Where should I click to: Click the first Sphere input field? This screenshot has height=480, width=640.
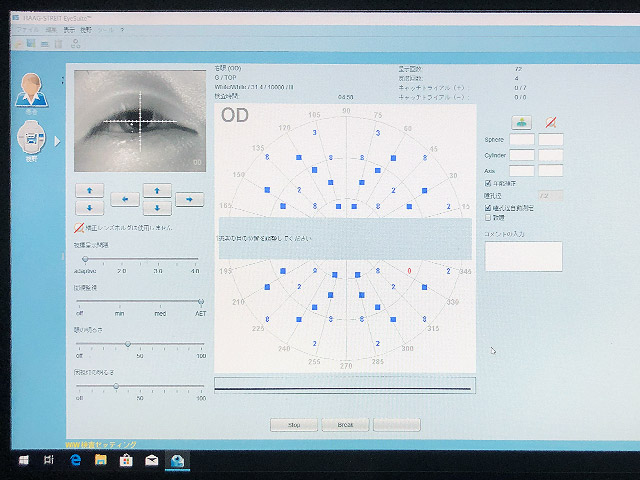coord(522,139)
